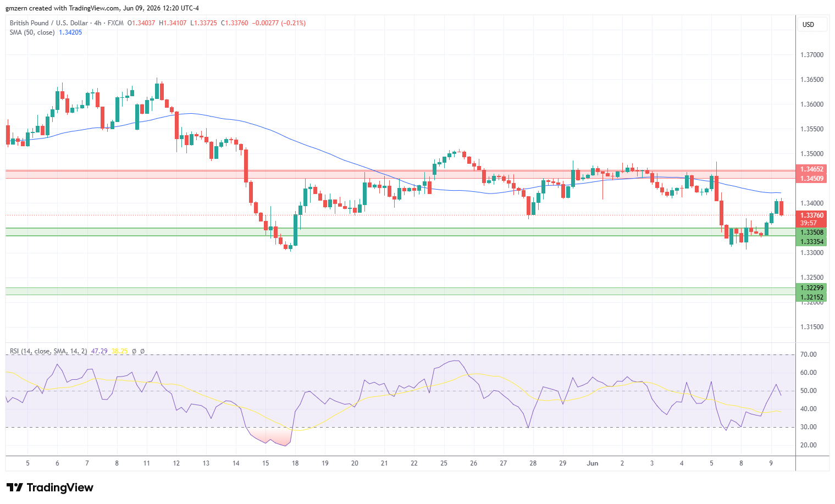Screen dimensions: 835x504
Task: Click the 1.31500 price axis label
Action: click(x=812, y=327)
